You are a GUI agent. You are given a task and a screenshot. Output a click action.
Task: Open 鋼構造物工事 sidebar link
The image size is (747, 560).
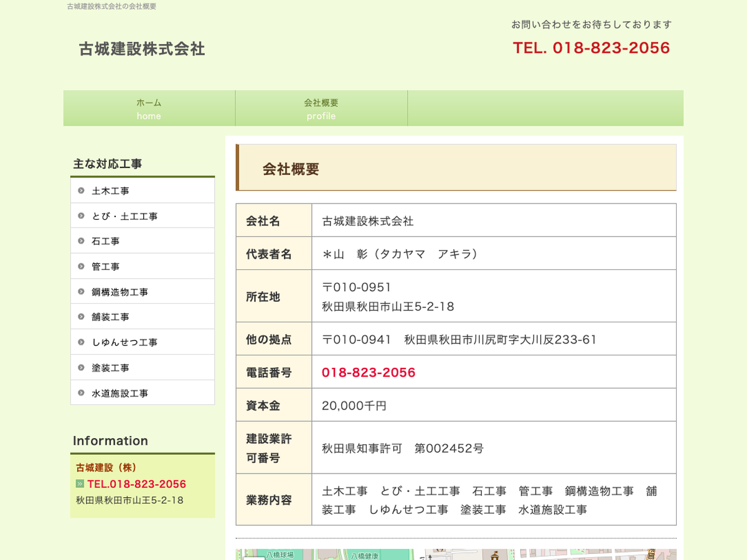click(120, 292)
